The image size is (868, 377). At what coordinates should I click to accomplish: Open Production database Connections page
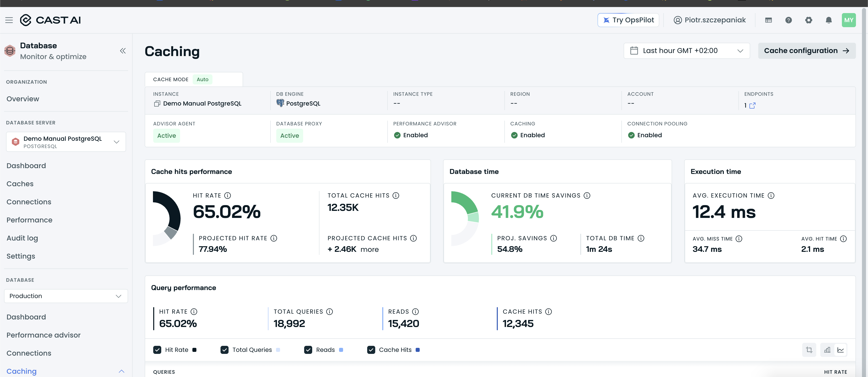point(29,353)
